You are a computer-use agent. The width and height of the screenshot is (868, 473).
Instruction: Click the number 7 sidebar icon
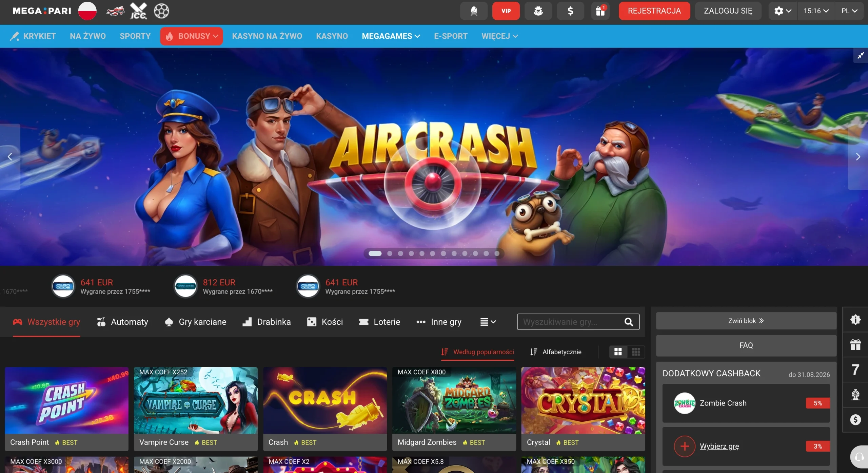pos(855,370)
